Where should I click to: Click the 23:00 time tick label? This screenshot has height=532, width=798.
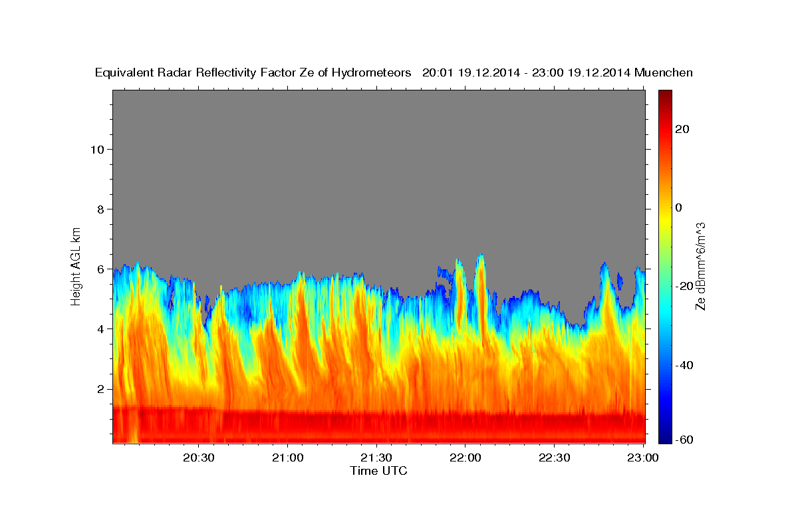(x=643, y=458)
